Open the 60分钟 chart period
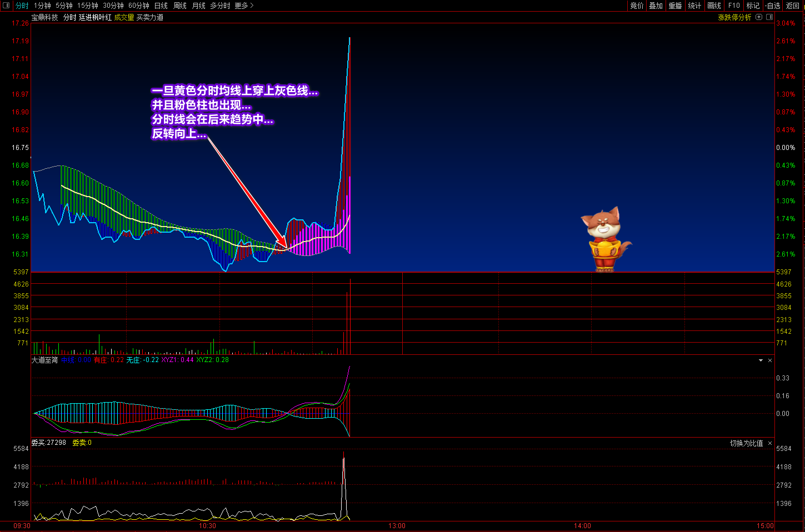805x532 pixels. (138, 6)
